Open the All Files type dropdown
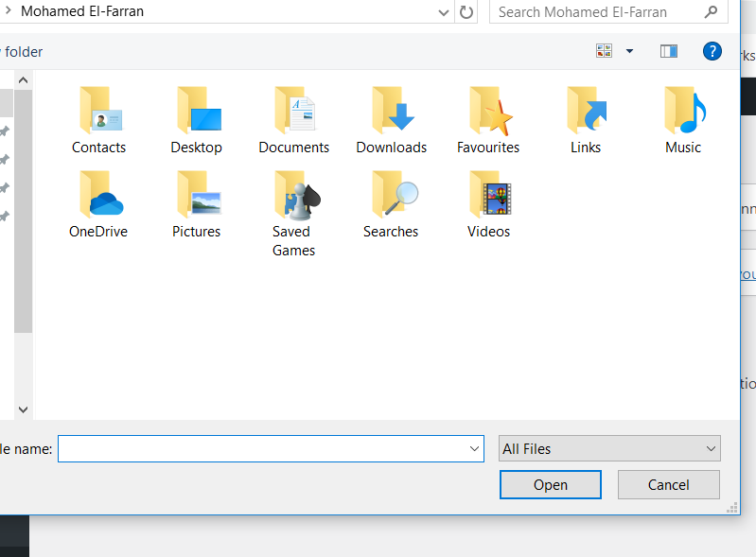Viewport: 756px width, 557px height. coord(609,448)
